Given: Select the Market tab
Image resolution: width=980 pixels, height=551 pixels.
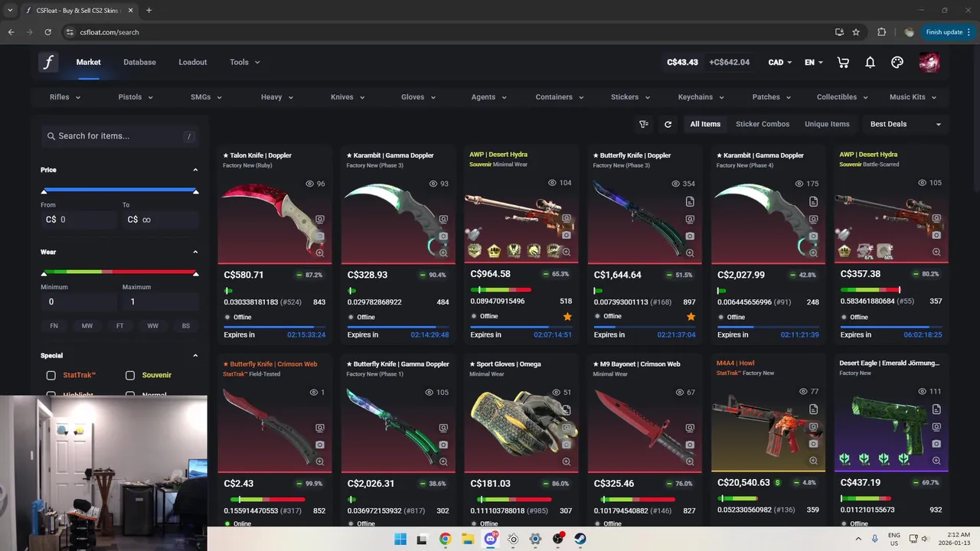Looking at the screenshot, I should [88, 62].
